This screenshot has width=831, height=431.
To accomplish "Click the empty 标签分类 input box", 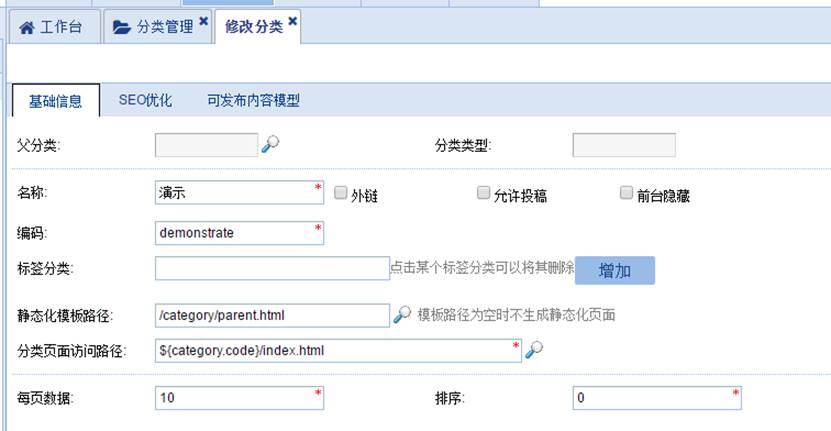I will [x=271, y=268].
